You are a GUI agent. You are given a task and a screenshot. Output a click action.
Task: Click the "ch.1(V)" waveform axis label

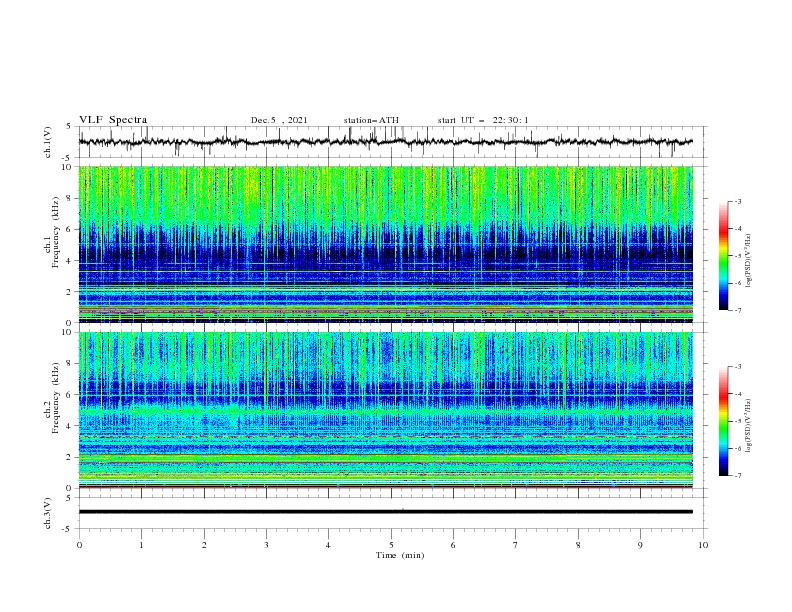pyautogui.click(x=48, y=142)
